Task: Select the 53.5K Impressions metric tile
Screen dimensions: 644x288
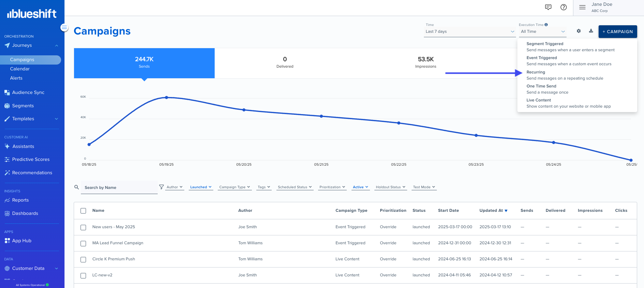Action: [x=426, y=63]
